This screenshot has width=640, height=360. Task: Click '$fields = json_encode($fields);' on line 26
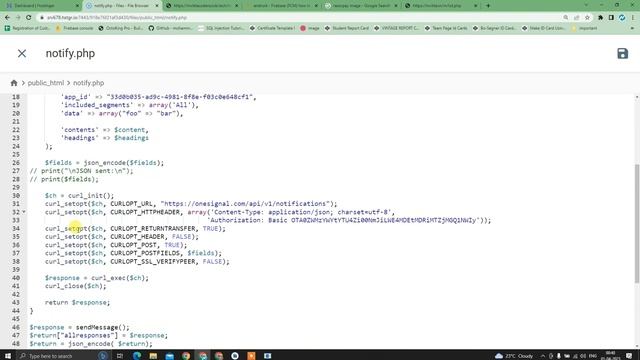pos(104,162)
